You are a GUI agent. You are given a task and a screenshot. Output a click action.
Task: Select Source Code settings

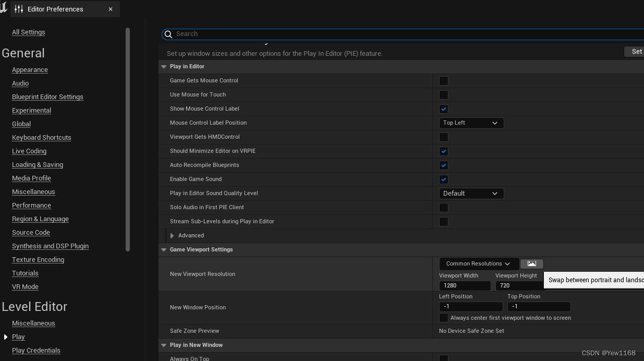[31, 233]
